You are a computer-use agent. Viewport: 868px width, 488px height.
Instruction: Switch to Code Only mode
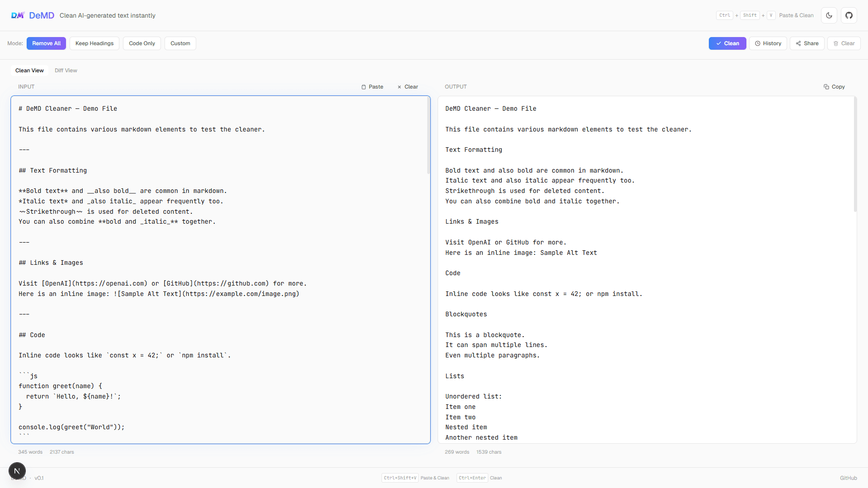pos(142,43)
